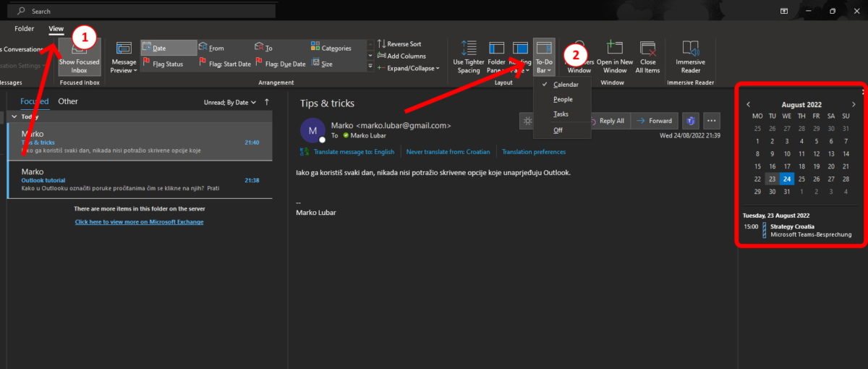Viewport: 868px width, 369px height.
Task: Click here to view more on Microsoft Exchange
Action: [x=139, y=221]
